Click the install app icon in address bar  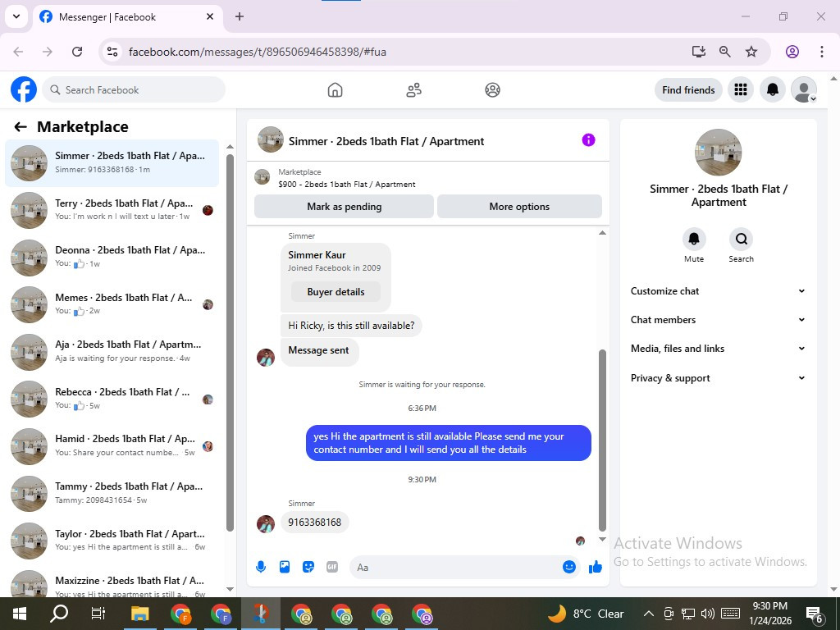click(x=699, y=52)
